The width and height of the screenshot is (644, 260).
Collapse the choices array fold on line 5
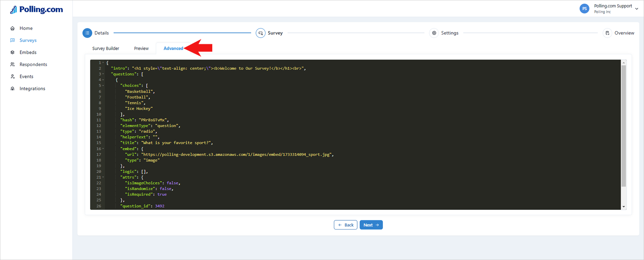(103, 86)
